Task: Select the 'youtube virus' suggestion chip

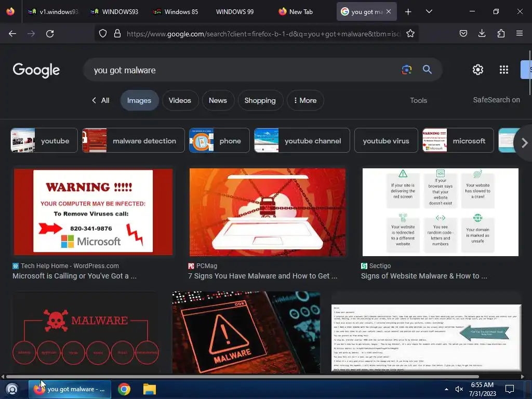Action: coord(386,140)
